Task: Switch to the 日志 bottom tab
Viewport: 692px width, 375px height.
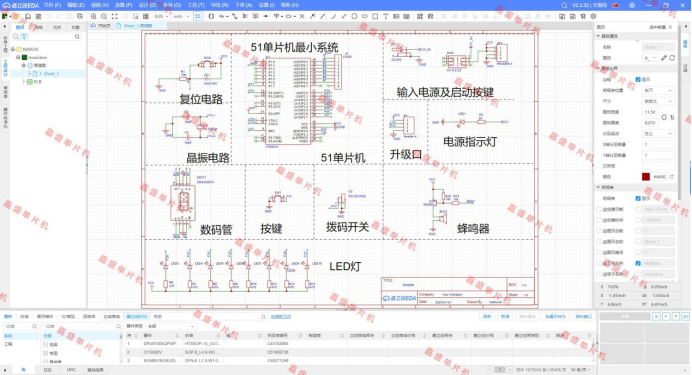Action: (x=47, y=370)
